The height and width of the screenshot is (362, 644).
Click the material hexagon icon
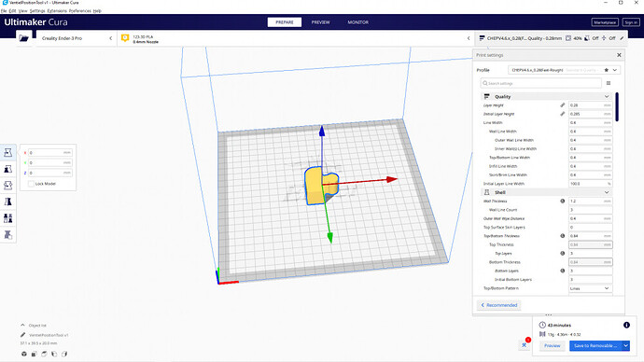point(125,38)
